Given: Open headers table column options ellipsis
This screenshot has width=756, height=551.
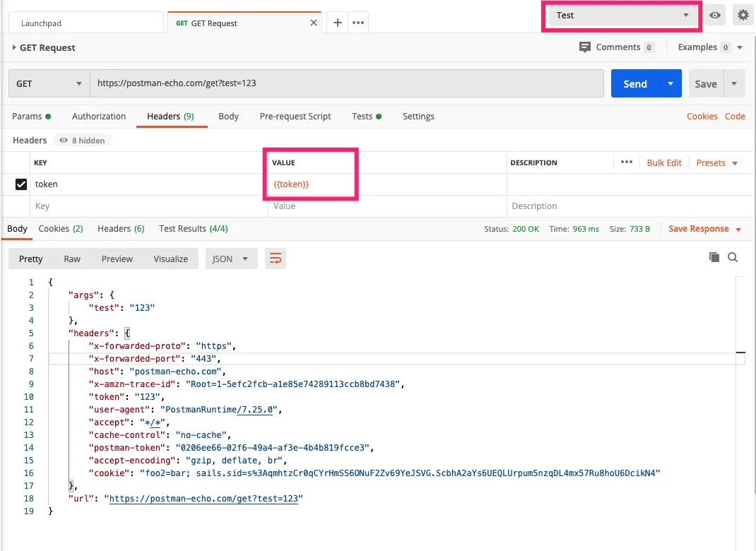Looking at the screenshot, I should [626, 162].
